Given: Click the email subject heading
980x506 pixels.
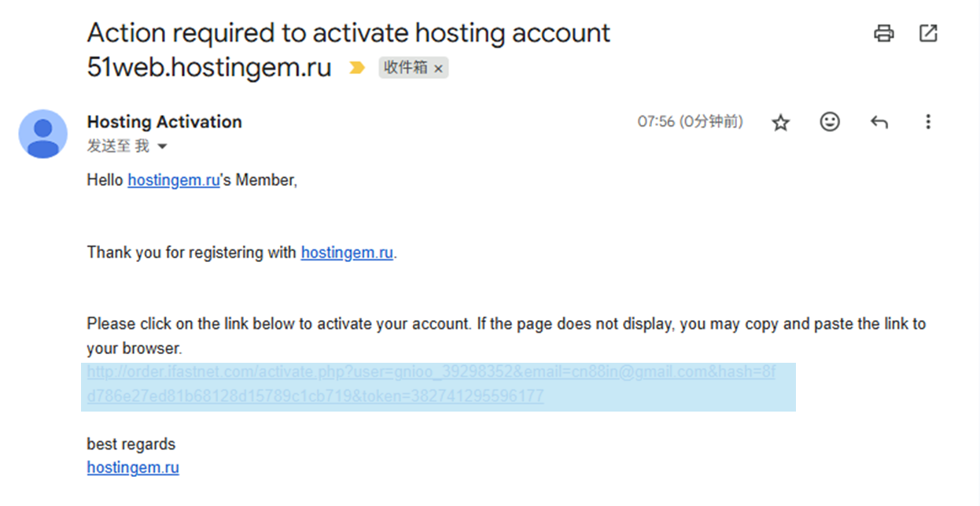Looking at the screenshot, I should 348,34.
